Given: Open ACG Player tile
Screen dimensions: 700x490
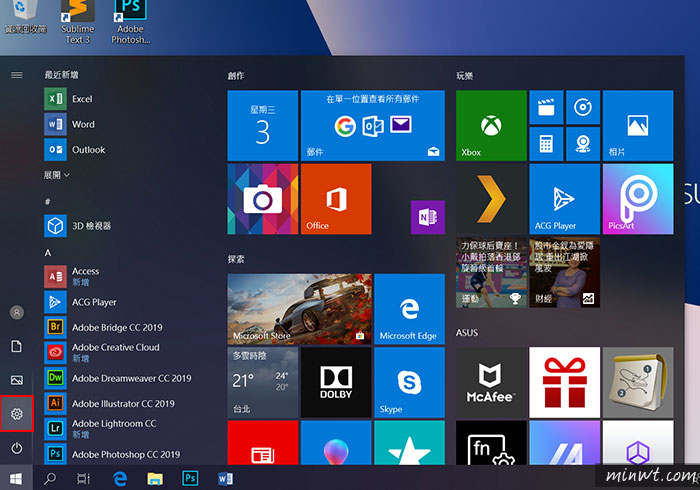Looking at the screenshot, I should click(x=565, y=199).
